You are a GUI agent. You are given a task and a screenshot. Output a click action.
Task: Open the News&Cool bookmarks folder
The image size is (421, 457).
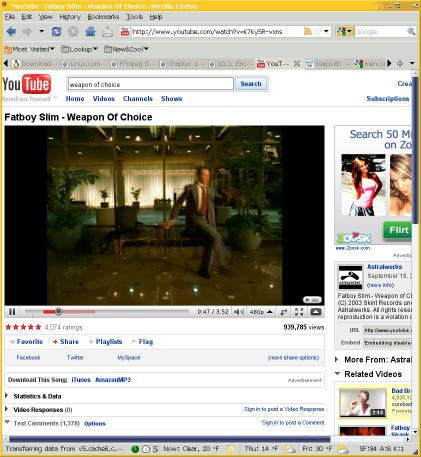coord(126,49)
